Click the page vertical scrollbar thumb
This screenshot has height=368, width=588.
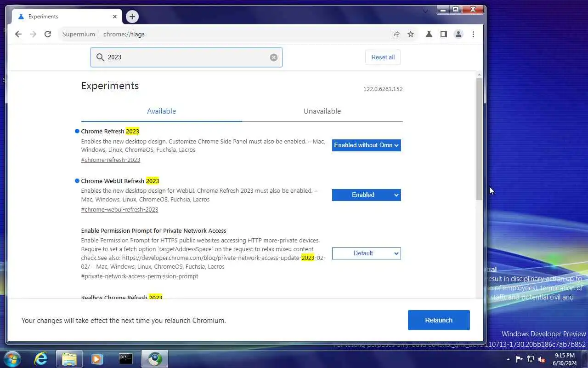pos(479,139)
